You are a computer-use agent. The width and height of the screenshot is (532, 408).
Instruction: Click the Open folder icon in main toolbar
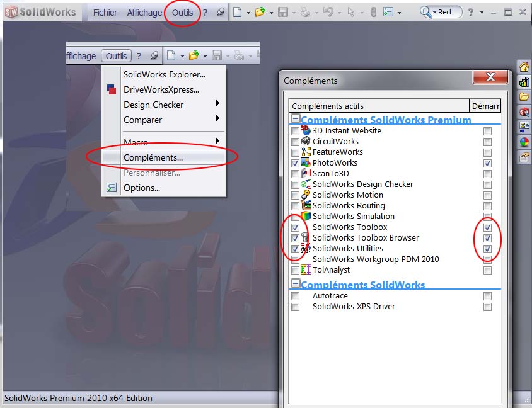point(260,13)
